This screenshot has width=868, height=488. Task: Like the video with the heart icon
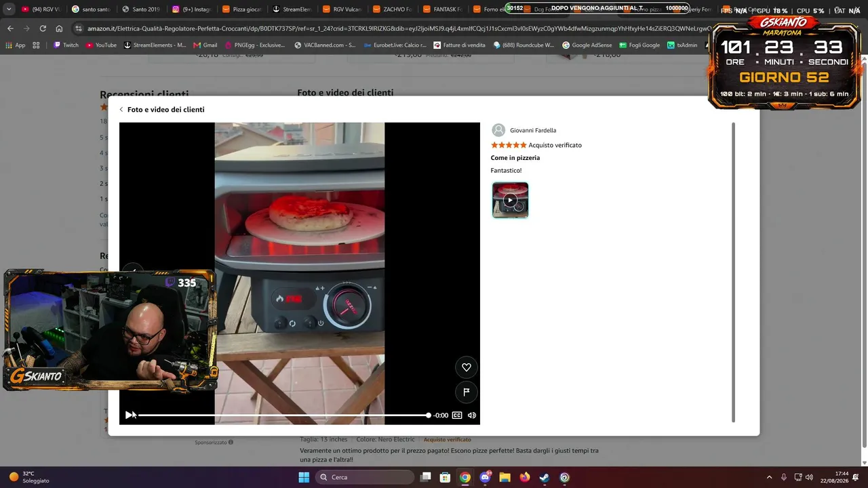(x=467, y=367)
